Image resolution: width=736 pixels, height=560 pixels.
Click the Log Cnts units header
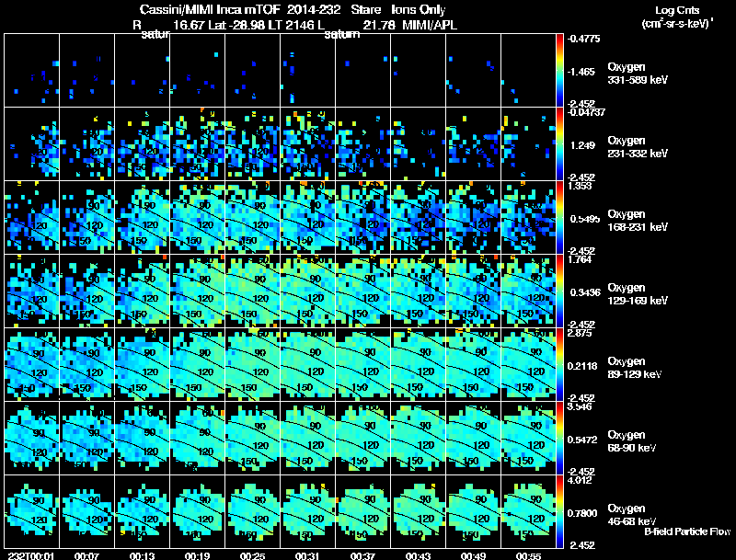(677, 17)
